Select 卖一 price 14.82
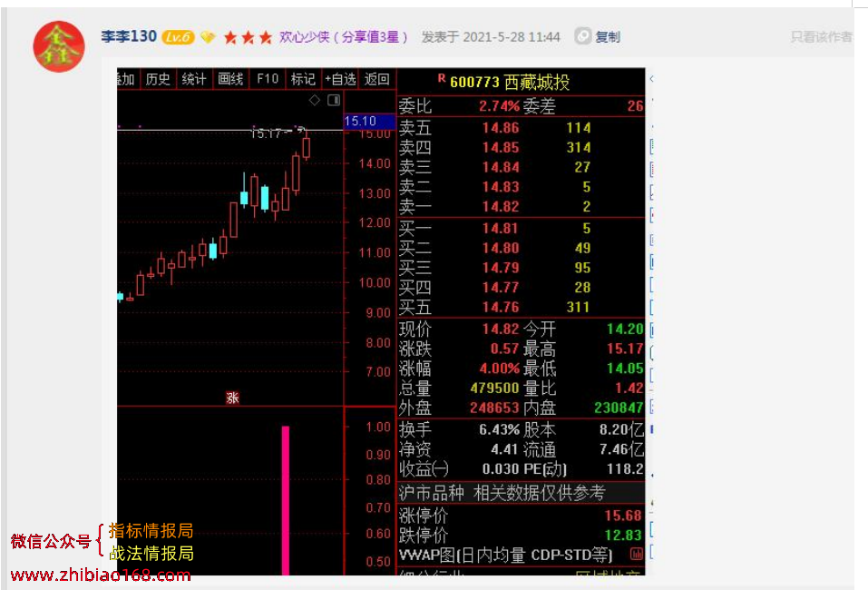 pyautogui.click(x=501, y=207)
